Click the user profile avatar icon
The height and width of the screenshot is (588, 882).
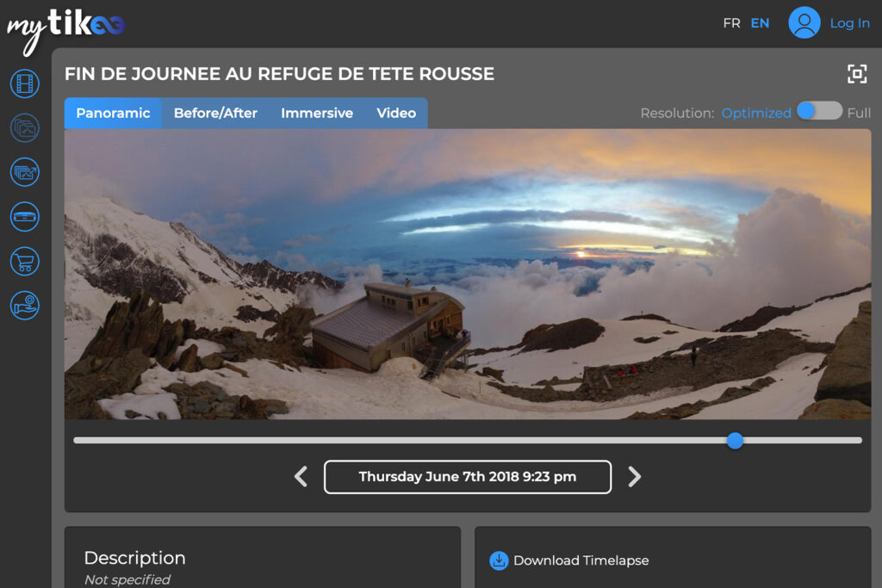804,22
